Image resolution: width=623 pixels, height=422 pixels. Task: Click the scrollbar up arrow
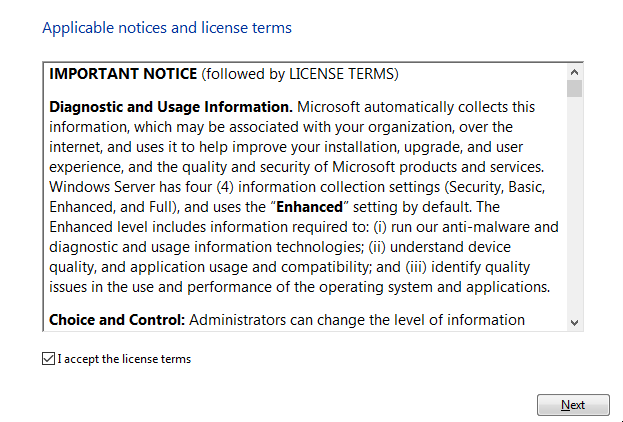[x=574, y=73]
